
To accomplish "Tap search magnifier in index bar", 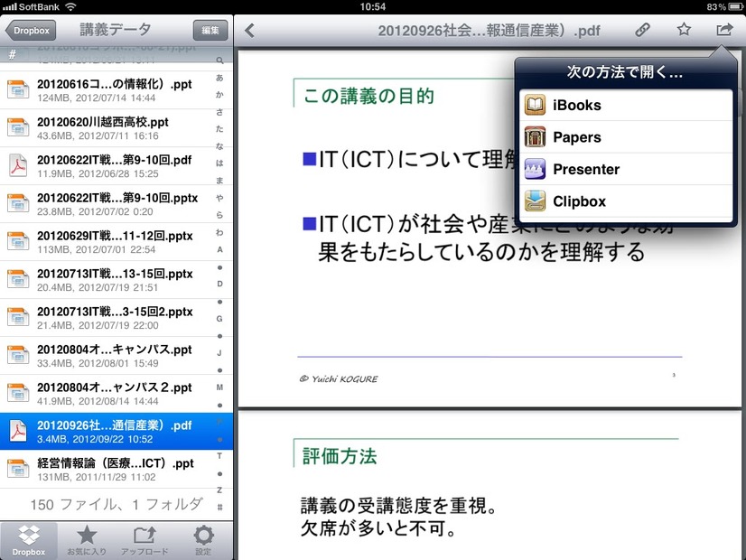I will (219, 61).
